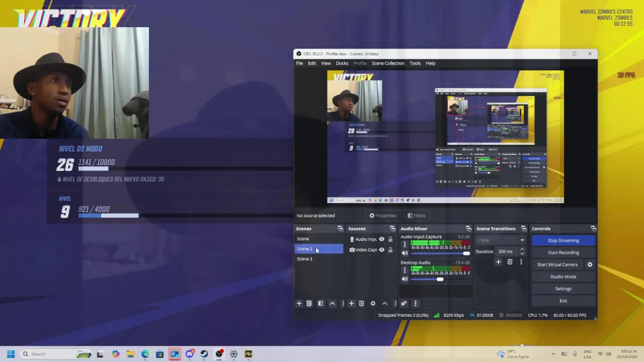Increase transition duration with up arrow

click(522, 249)
